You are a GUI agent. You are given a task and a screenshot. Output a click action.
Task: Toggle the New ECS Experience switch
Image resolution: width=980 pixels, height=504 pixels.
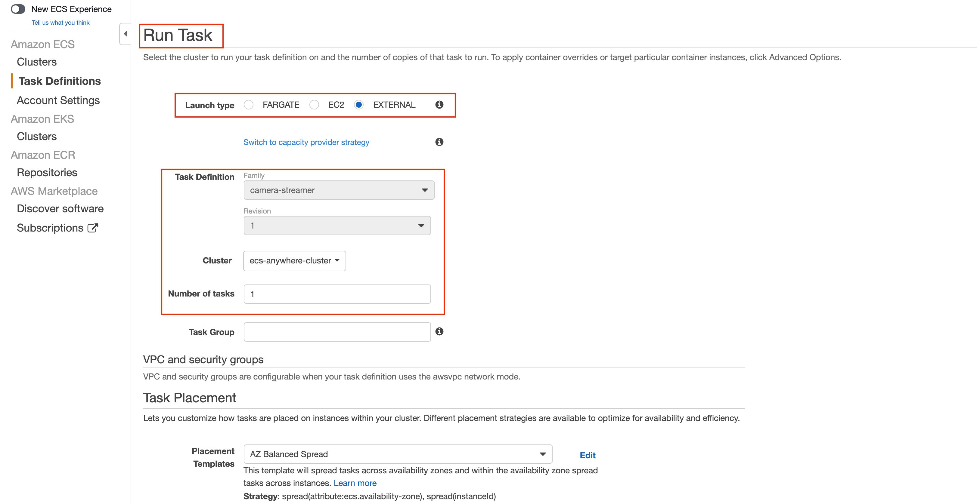[18, 9]
